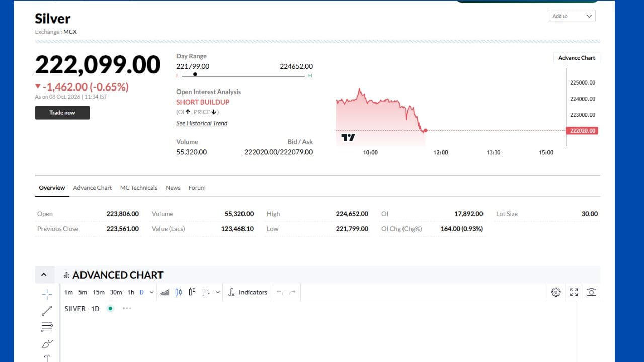Screen dimensions: 644x362
Task: Select the trend line drawing tool
Action: click(x=47, y=311)
